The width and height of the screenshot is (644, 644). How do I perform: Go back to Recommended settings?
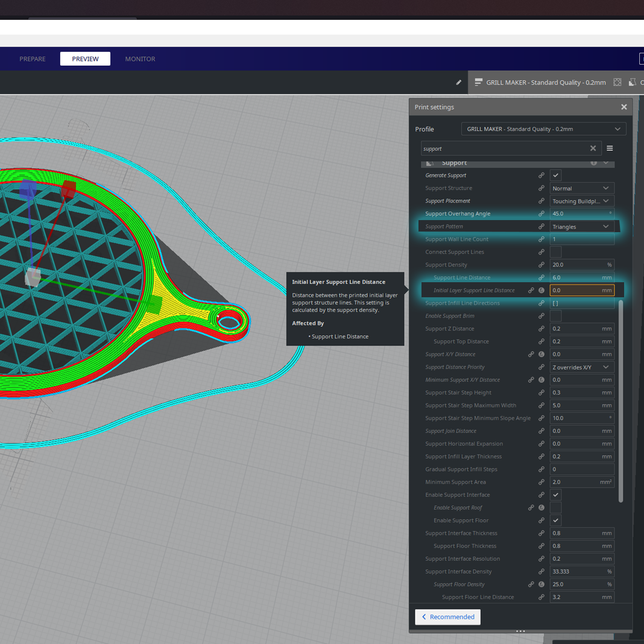click(x=447, y=617)
